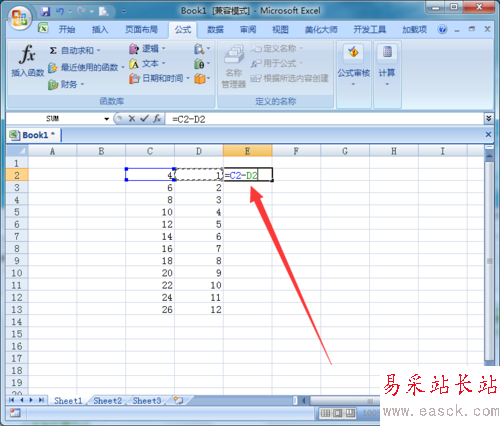Click Use in Formula (用于公式) button
This screenshot has height=426, width=500.
[277, 63]
